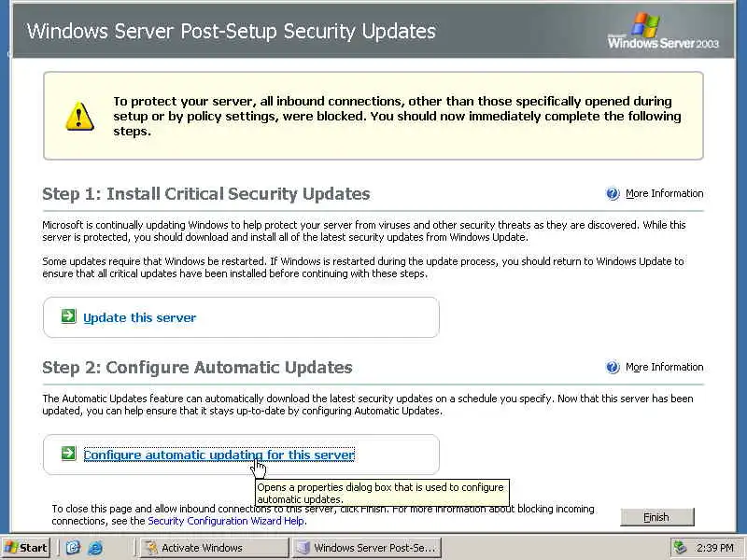
Task: Click the 2:39 PM taskbar clock
Action: (713, 548)
